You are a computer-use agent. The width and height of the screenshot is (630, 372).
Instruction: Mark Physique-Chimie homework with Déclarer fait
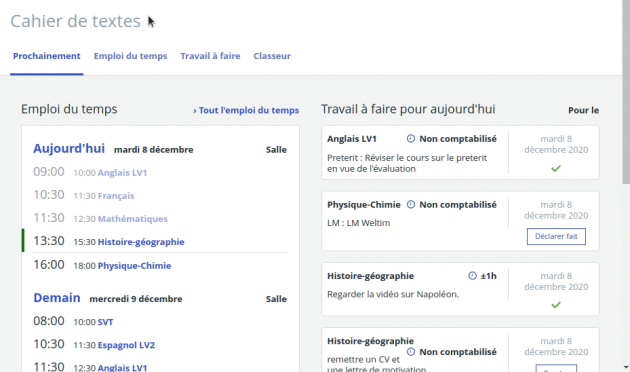556,236
